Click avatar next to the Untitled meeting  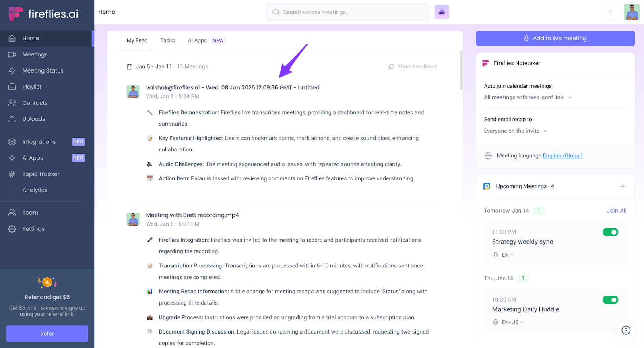tap(133, 92)
